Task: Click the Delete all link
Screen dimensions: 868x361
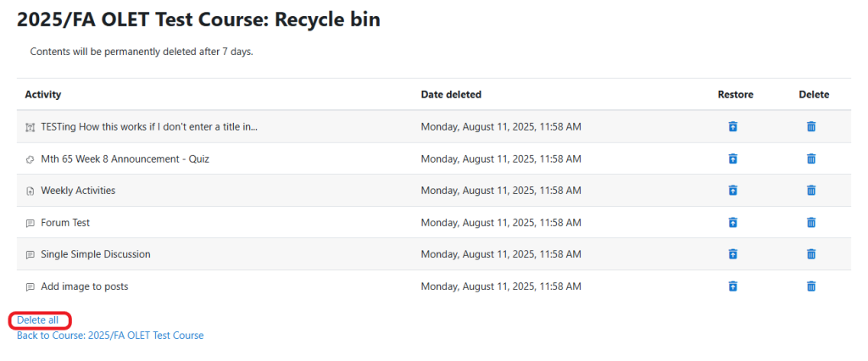Action: pyautogui.click(x=38, y=320)
